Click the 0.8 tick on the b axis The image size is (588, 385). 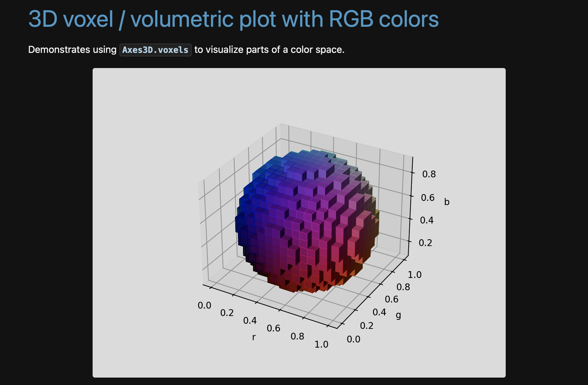pyautogui.click(x=429, y=174)
